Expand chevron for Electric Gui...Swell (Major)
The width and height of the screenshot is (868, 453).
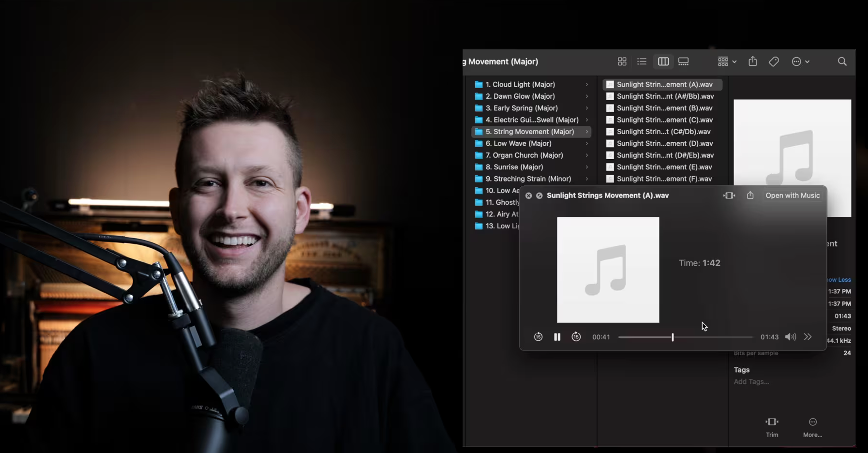[x=587, y=120]
